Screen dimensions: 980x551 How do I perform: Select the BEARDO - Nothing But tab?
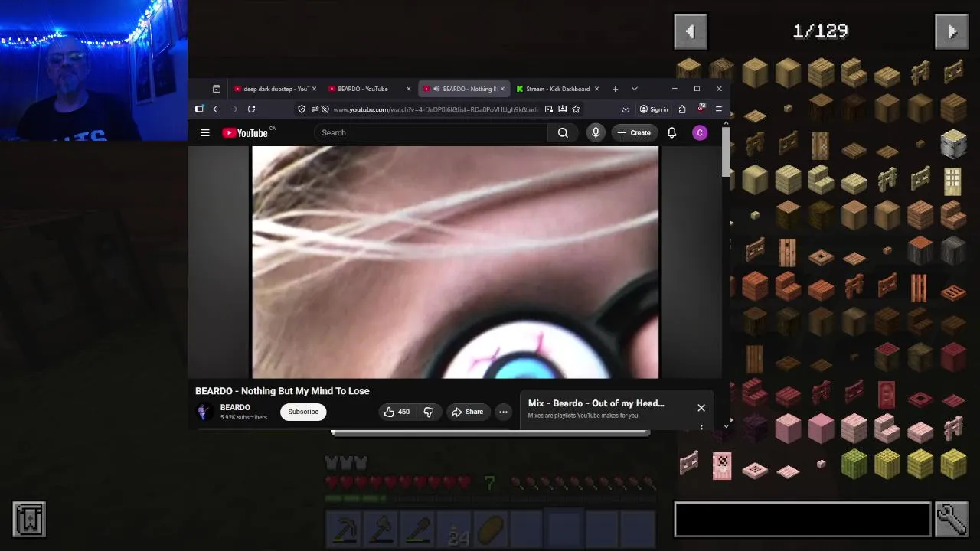click(463, 89)
